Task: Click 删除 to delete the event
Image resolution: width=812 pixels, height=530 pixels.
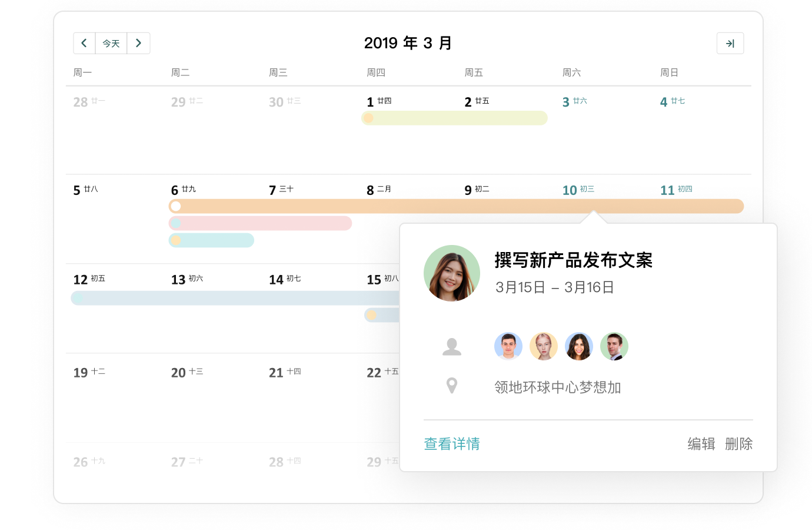Action: point(738,444)
